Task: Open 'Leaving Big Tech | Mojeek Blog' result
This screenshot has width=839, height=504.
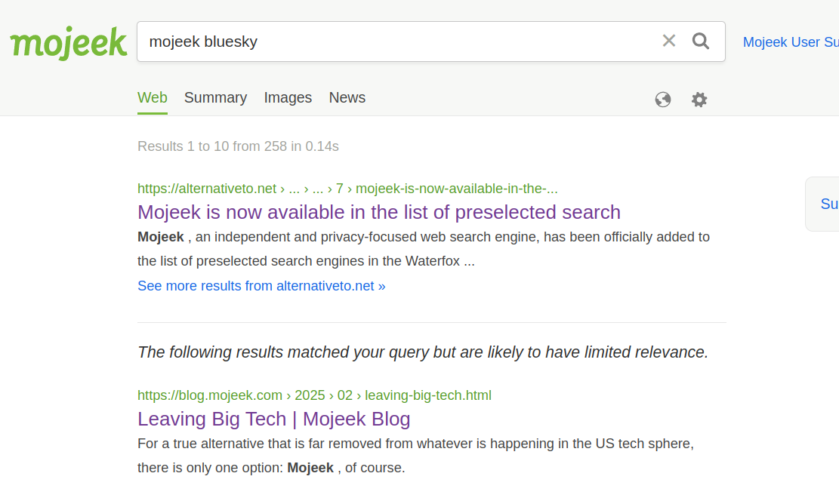Action: pos(274,419)
